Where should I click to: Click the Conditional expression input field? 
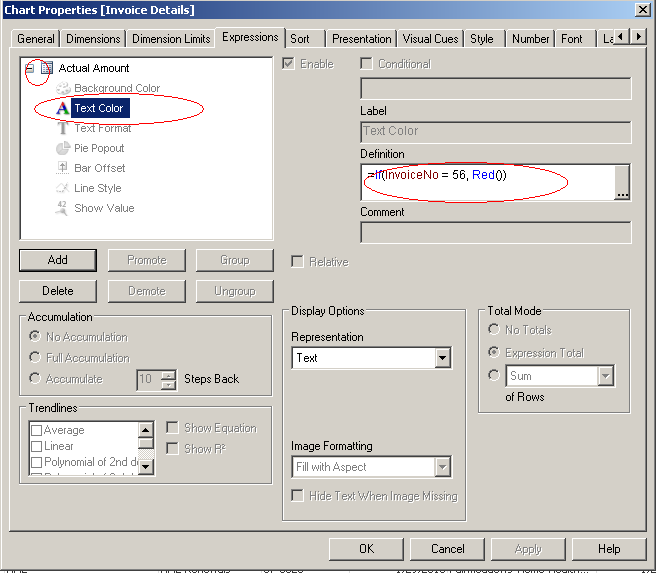pyautogui.click(x=496, y=88)
